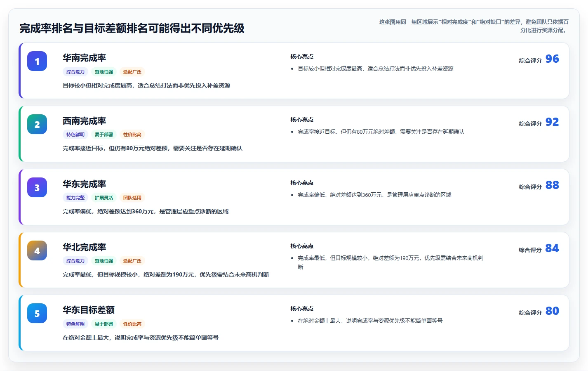
Task: Click 核心亮点 heading in the 华南完成率 card
Action: pyautogui.click(x=302, y=57)
